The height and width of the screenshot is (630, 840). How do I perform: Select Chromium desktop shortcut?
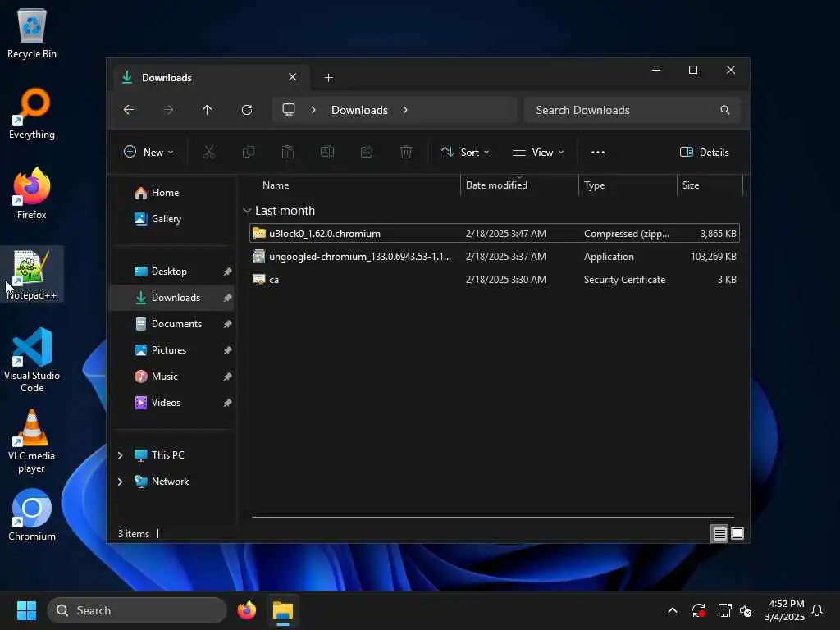tap(32, 515)
